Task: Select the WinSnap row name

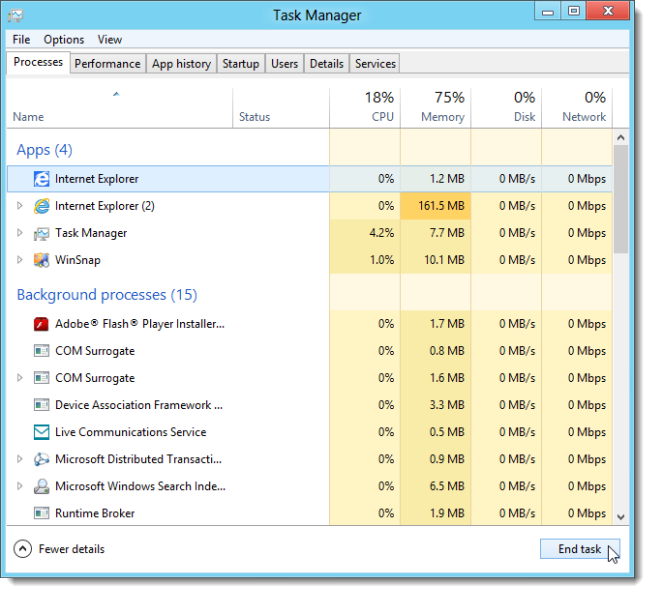Action: pyautogui.click(x=78, y=260)
